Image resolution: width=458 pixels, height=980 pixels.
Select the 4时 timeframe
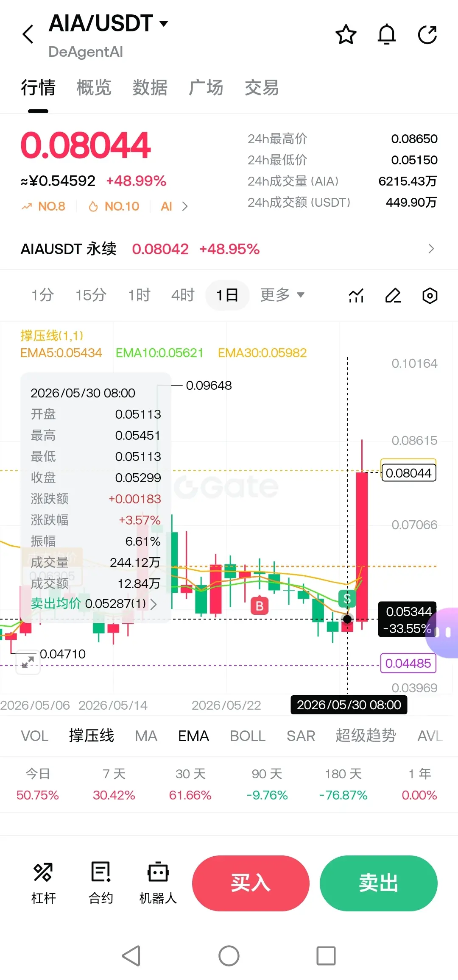183,295
